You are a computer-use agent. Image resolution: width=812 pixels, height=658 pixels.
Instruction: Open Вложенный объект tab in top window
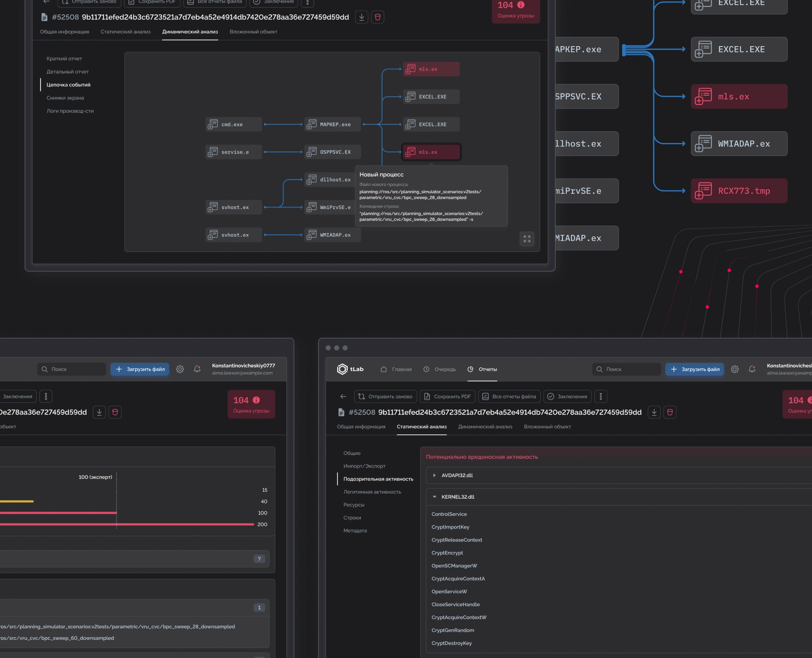[253, 32]
